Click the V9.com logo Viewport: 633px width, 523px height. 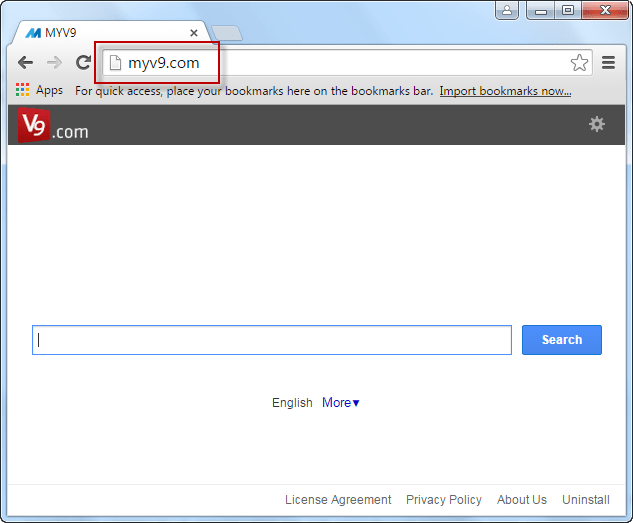(53, 126)
